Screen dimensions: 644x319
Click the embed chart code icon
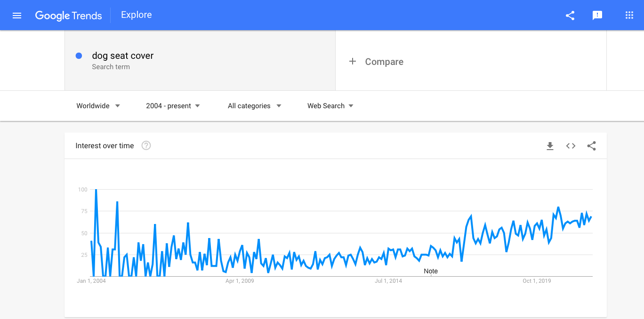pyautogui.click(x=571, y=146)
